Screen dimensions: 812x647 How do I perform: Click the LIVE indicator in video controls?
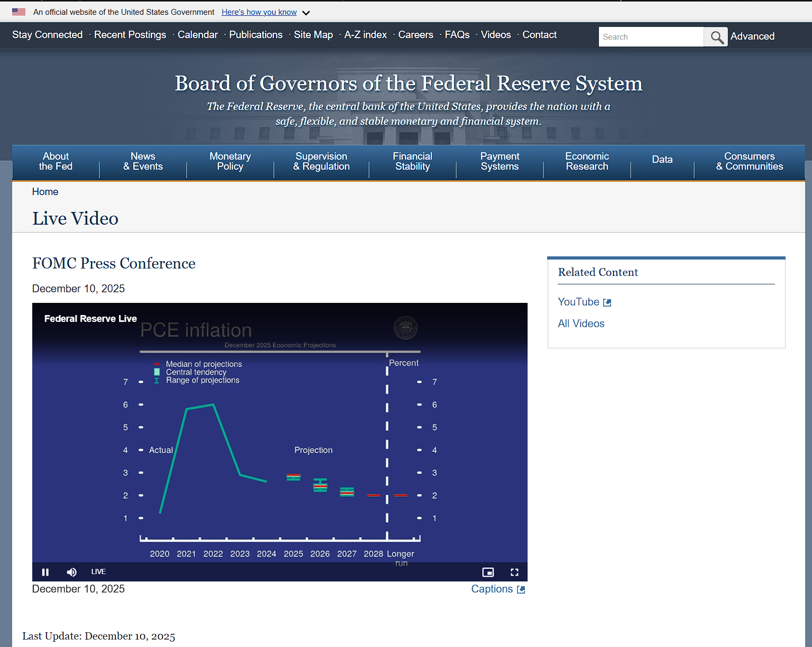click(x=98, y=572)
